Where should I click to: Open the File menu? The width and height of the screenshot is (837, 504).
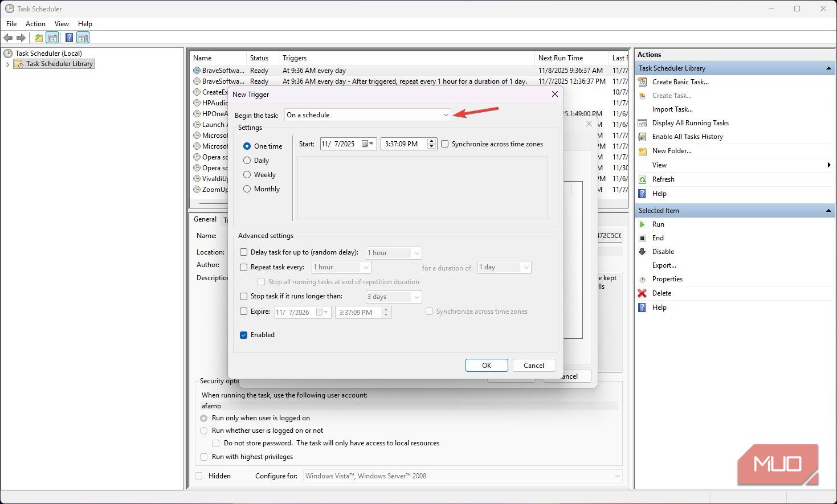11,24
